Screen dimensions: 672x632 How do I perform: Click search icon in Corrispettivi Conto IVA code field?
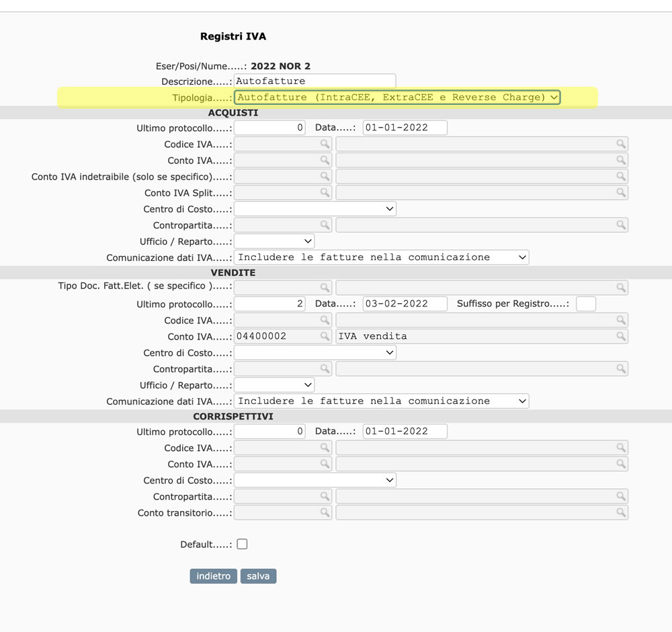[325, 464]
